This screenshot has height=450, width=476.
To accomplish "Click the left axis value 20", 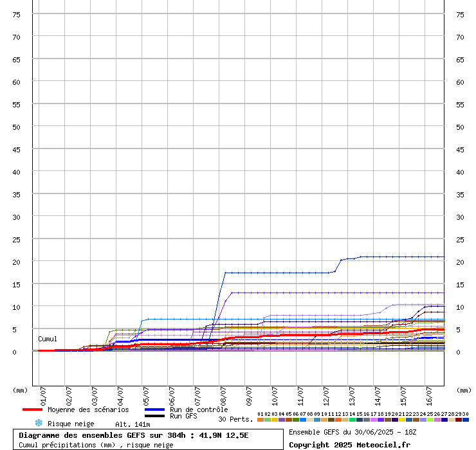I will pos(16,262).
